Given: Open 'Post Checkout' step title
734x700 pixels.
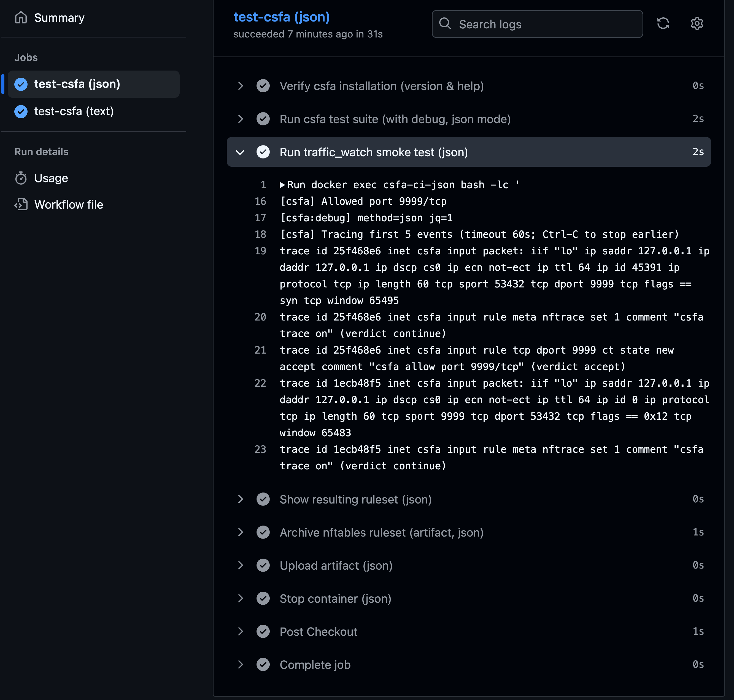Looking at the screenshot, I should point(319,632).
